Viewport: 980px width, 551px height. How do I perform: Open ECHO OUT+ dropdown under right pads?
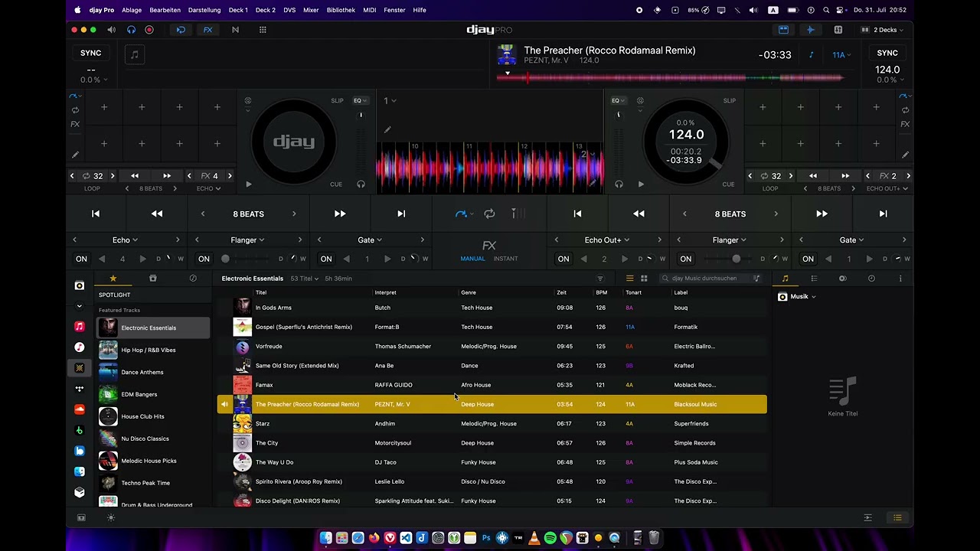coord(887,188)
